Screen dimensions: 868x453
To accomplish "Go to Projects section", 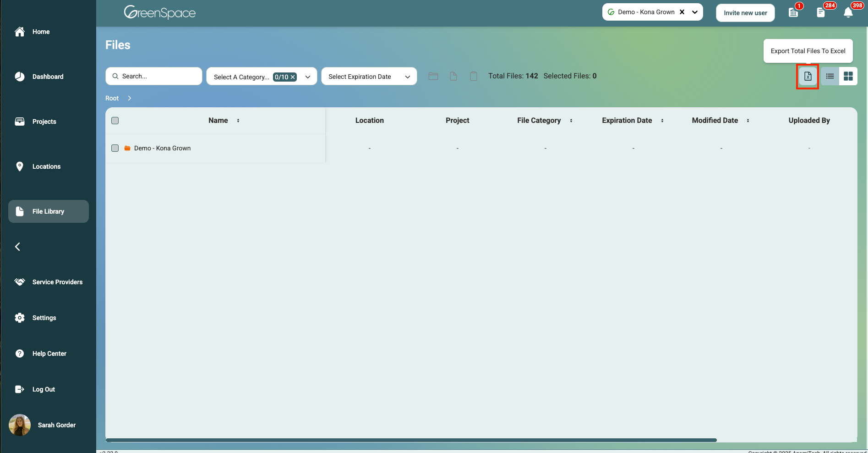I will (x=48, y=122).
